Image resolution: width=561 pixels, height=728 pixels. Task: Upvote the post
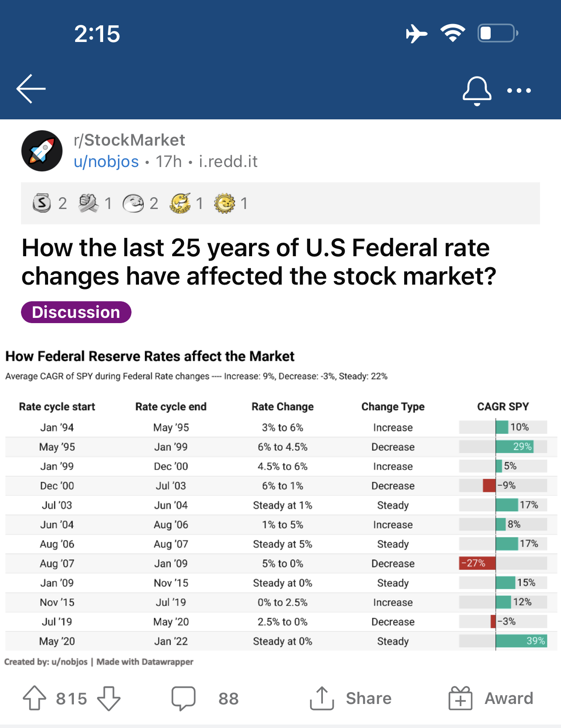point(35,698)
